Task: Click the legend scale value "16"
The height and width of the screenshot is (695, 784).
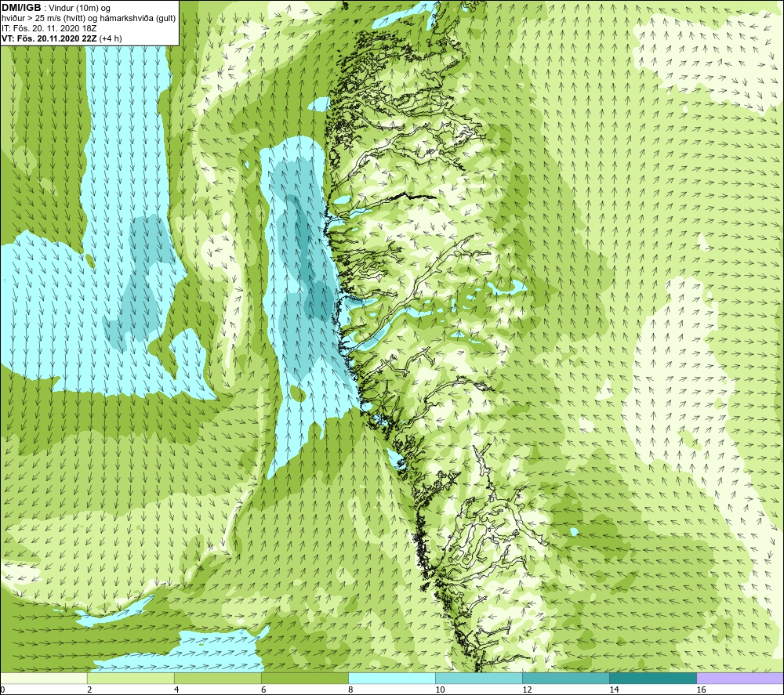Action: pyautogui.click(x=701, y=690)
